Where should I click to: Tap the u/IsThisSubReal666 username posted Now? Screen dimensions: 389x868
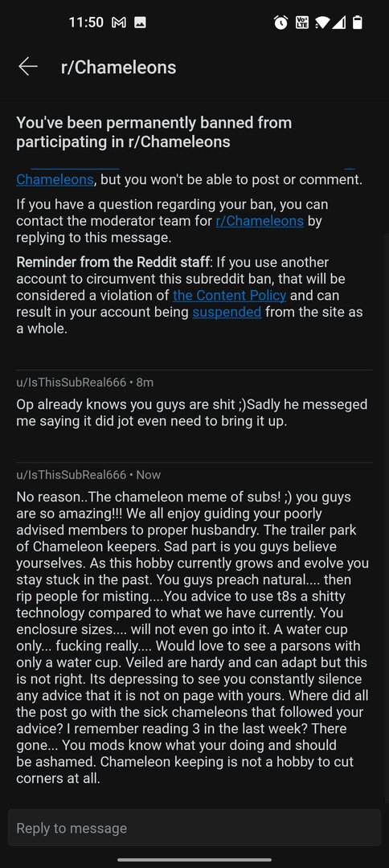click(x=72, y=475)
